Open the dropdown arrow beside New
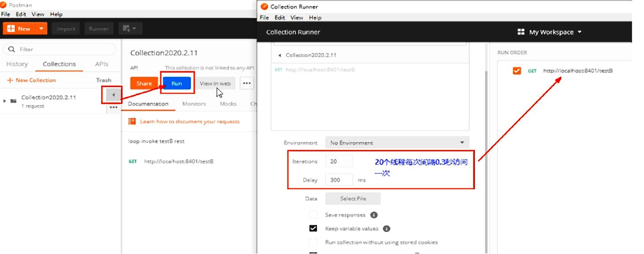Screen dimensions: 644x254 41,29
